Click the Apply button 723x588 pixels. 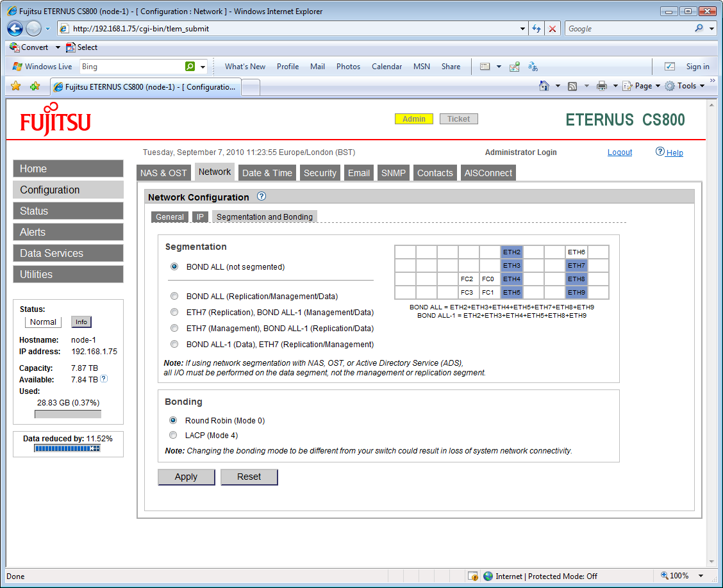tap(187, 477)
